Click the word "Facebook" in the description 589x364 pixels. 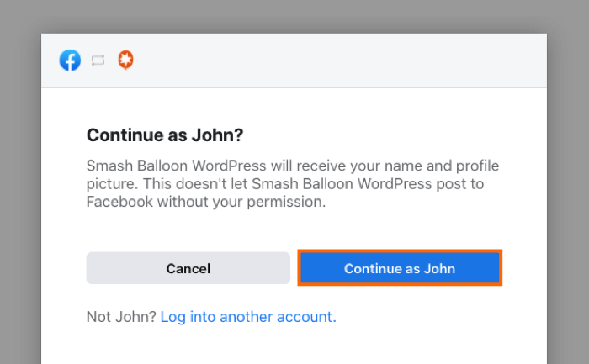click(x=117, y=202)
